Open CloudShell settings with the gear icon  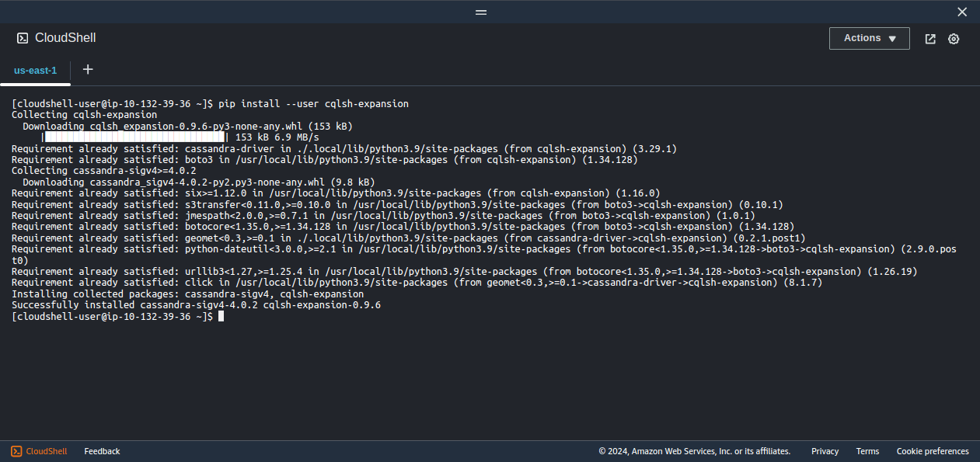coord(954,38)
